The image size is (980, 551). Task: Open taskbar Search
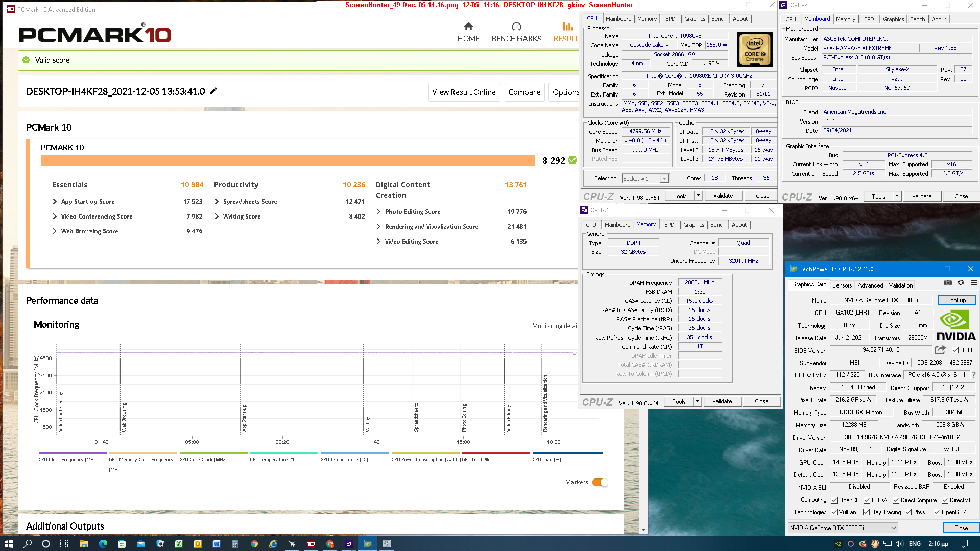28,544
